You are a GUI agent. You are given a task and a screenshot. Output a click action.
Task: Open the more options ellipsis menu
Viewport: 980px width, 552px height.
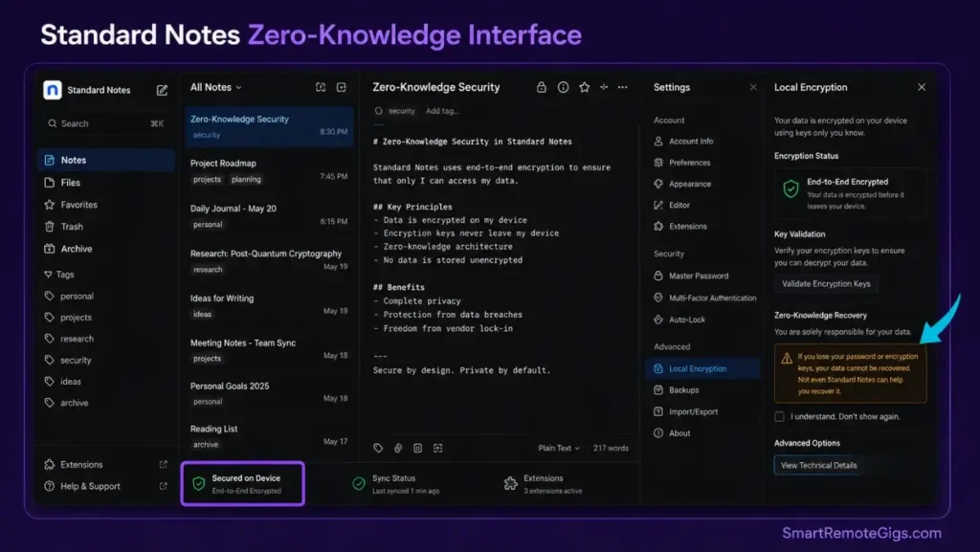(x=622, y=87)
